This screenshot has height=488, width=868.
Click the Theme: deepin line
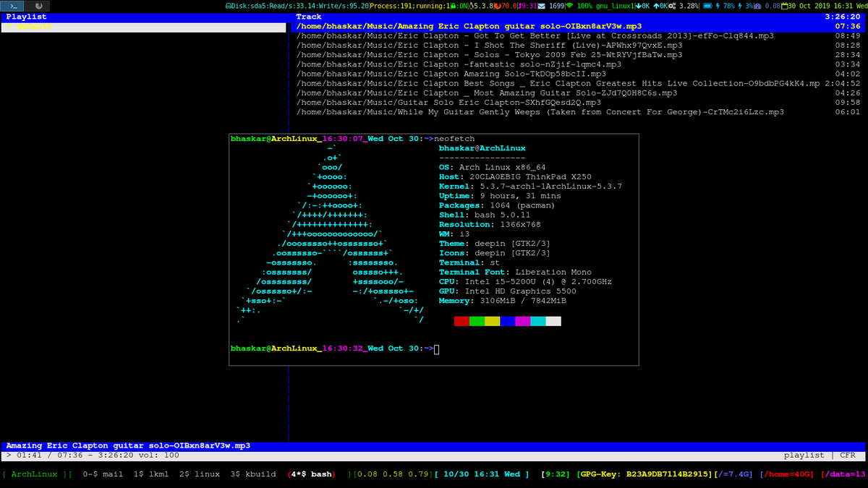click(495, 244)
